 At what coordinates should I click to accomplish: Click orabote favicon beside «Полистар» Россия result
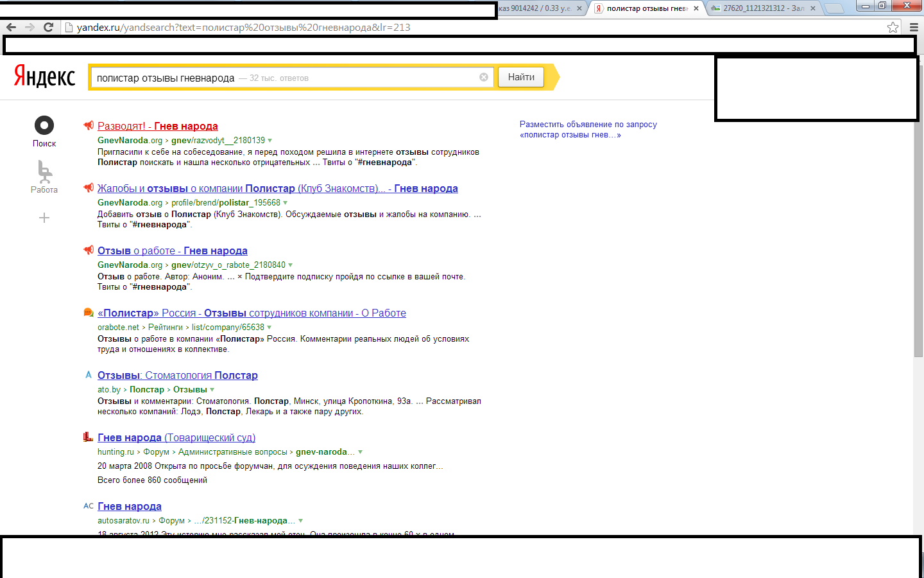89,313
